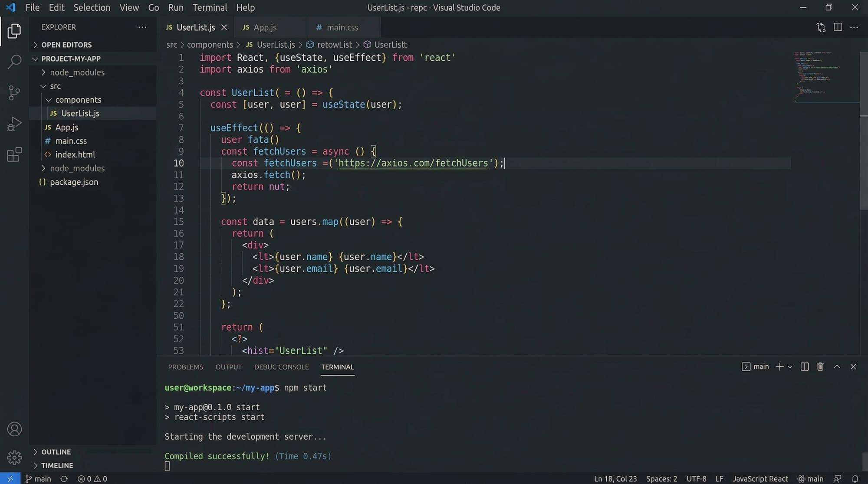The width and height of the screenshot is (868, 484).
Task: Click the Accounts icon
Action: (x=14, y=429)
